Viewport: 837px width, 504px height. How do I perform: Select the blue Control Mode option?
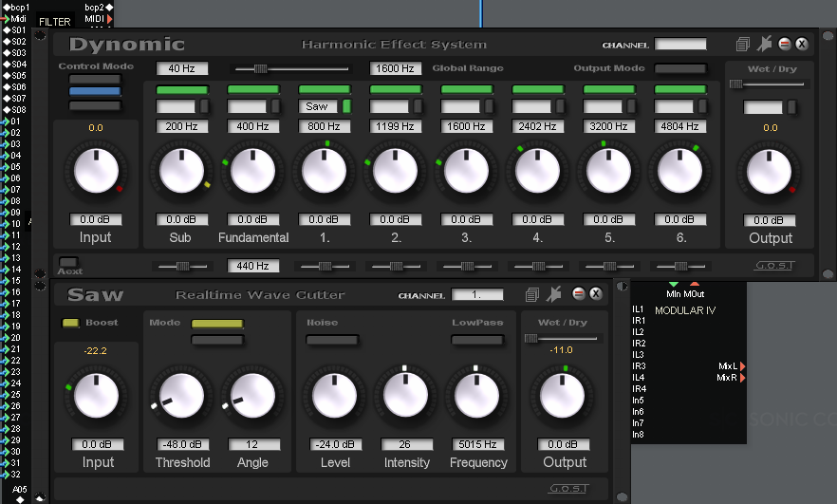[95, 92]
